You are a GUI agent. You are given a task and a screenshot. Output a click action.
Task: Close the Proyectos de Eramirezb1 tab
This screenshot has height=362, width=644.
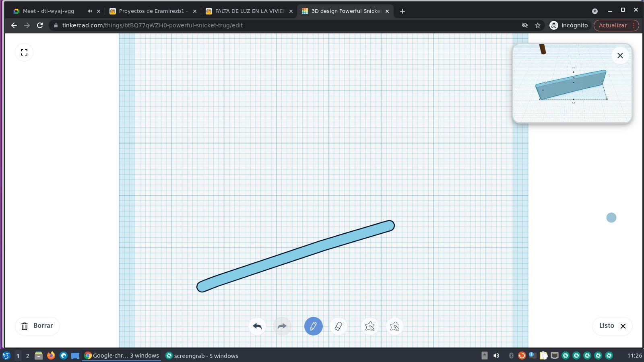195,11
